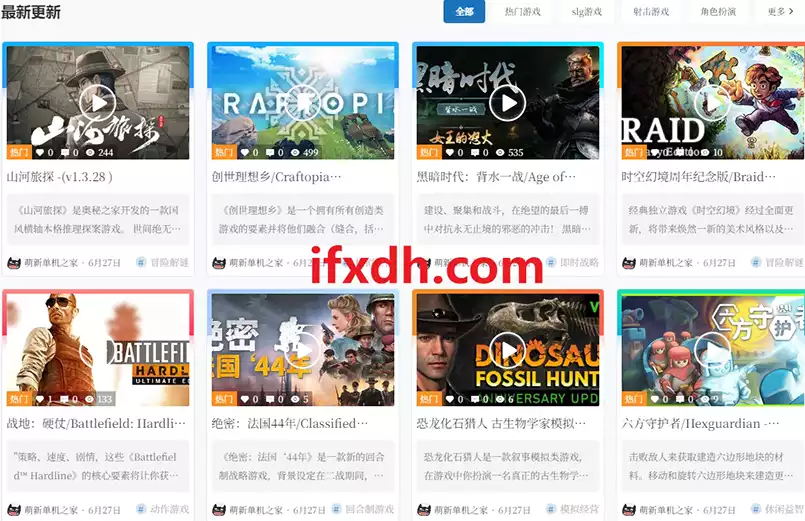This screenshot has height=521, width=805.
Task: Click the 最新更新 section heading
Action: 31,11
